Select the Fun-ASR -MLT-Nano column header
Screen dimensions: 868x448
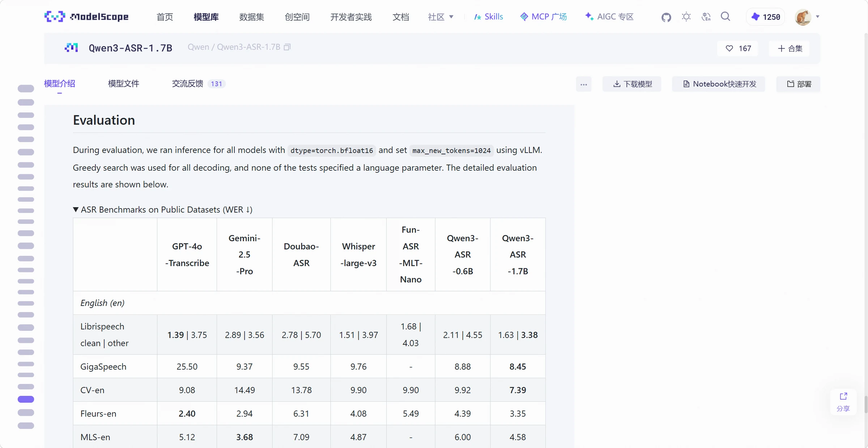tap(411, 255)
